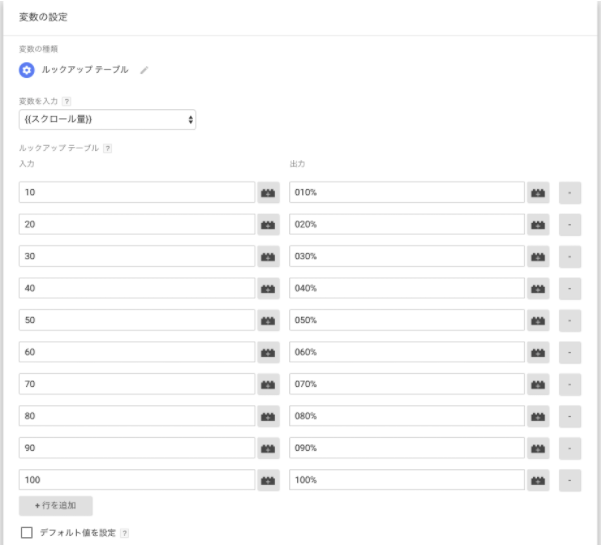
Task: Click help icon beside ルックアップ テーブル label
Action: point(108,148)
